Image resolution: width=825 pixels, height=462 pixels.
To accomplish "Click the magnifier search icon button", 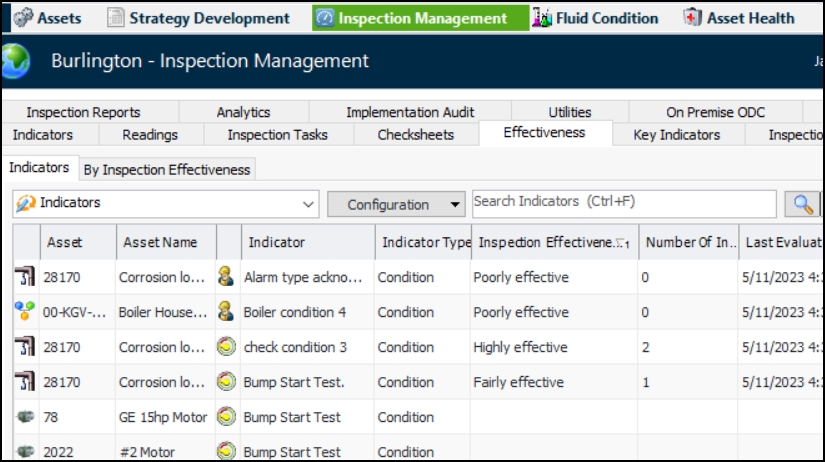I will pos(803,204).
